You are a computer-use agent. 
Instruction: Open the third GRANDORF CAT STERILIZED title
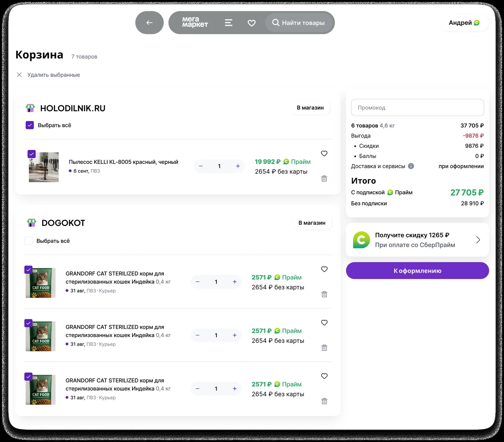tap(118, 385)
